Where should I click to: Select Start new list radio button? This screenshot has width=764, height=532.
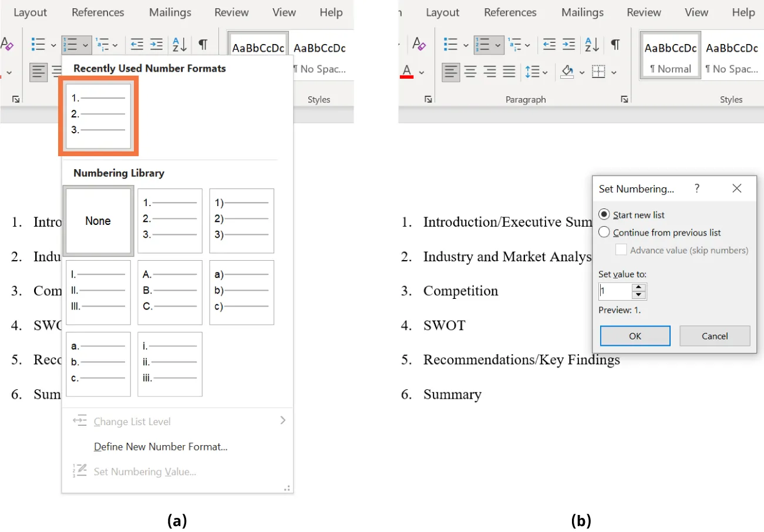coord(604,214)
